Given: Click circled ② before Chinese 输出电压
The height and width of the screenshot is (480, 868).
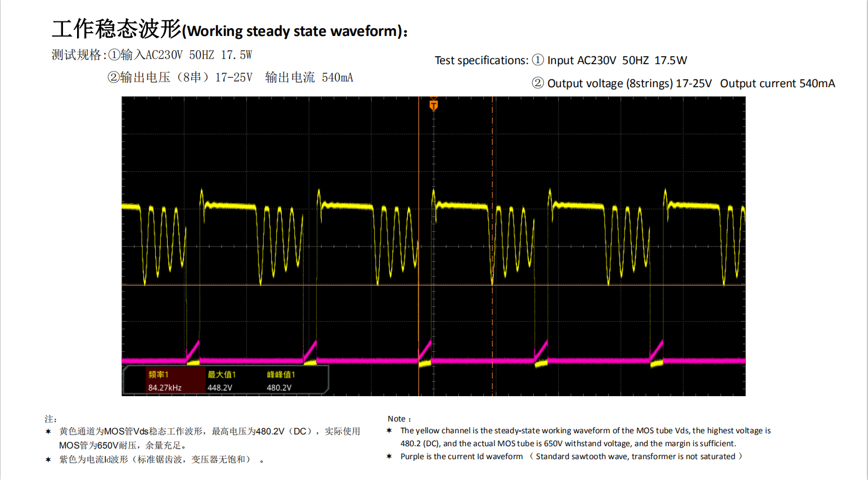Looking at the screenshot, I should point(114,77).
